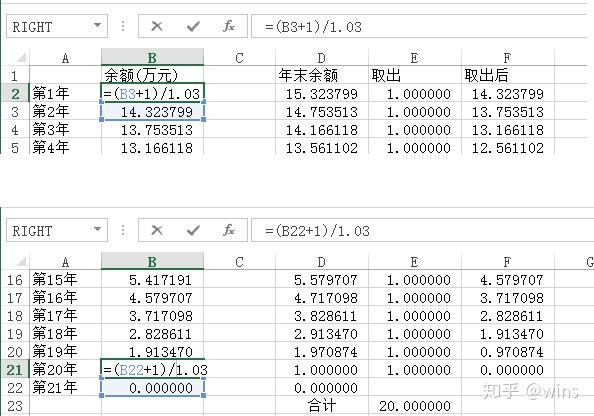Image resolution: width=594 pixels, height=416 pixels.
Task: Select cell 2.913470
Action: 322,334
